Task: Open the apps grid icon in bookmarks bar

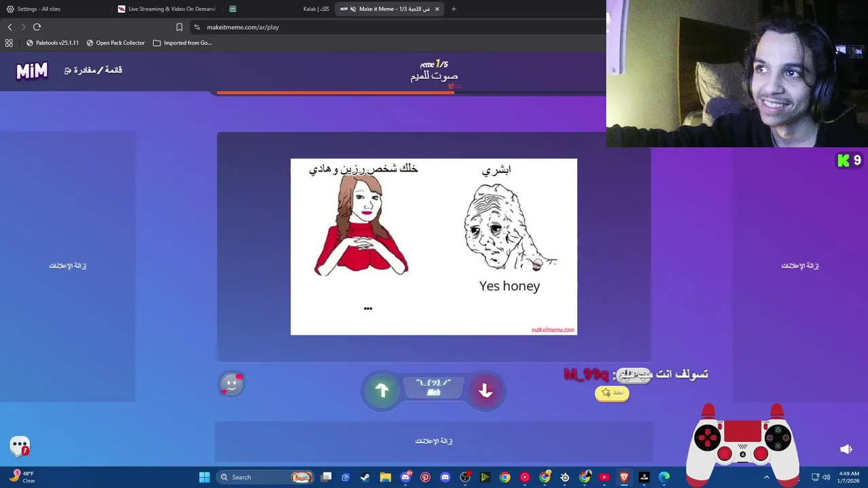Action: tap(9, 43)
